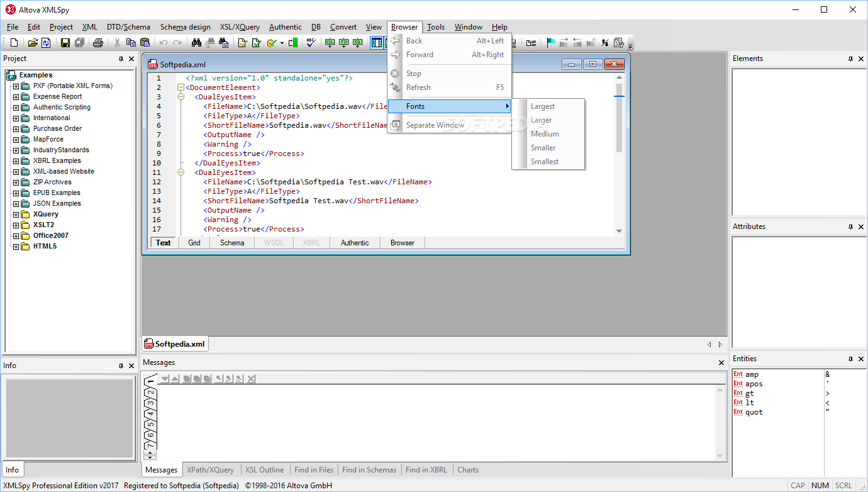This screenshot has height=492, width=868.
Task: Switch editor to Grid view tab
Action: tap(194, 243)
